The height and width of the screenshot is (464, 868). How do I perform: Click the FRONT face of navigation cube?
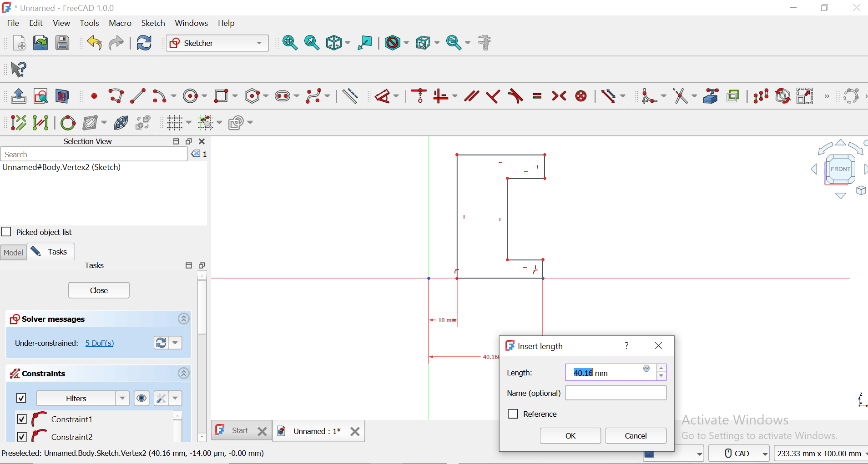click(840, 169)
